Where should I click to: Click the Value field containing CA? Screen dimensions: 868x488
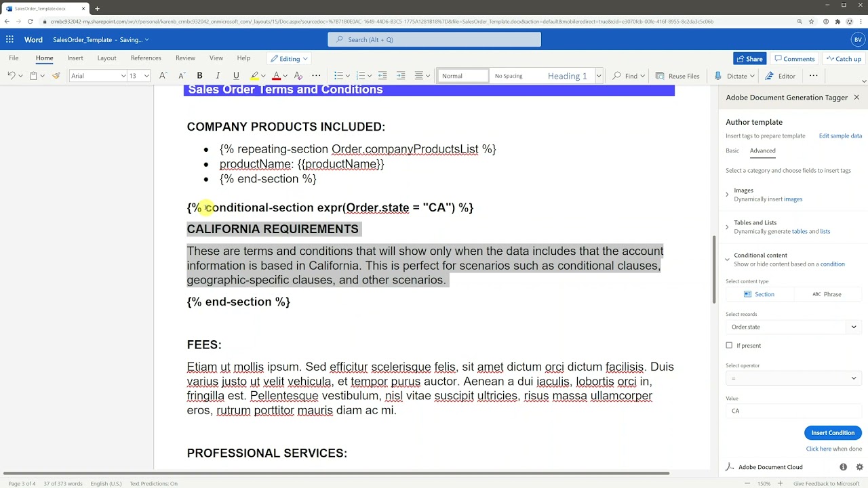[x=793, y=411]
